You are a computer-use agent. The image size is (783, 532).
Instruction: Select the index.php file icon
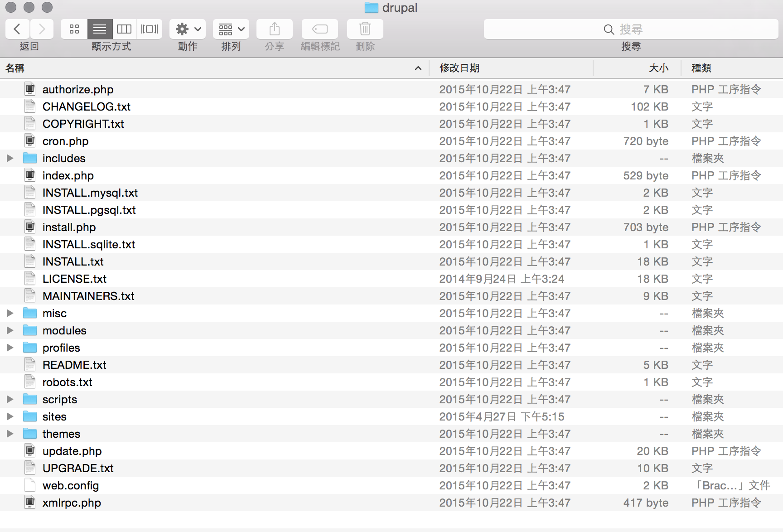tap(30, 175)
